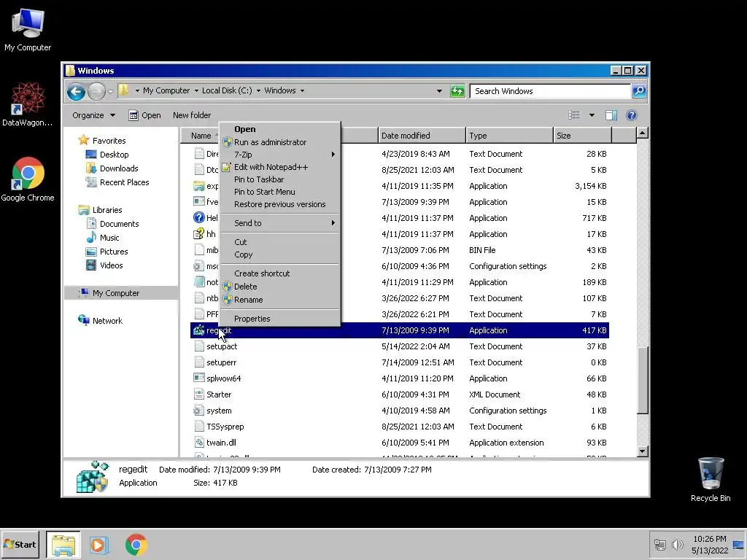Click the network tray icon
Screen dimensions: 747x560
[659, 544]
